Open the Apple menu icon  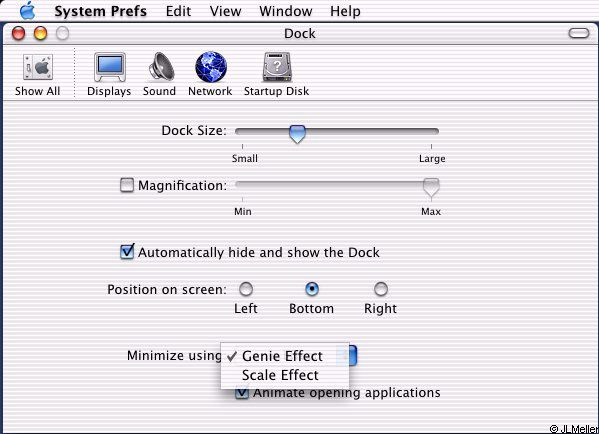[x=28, y=10]
